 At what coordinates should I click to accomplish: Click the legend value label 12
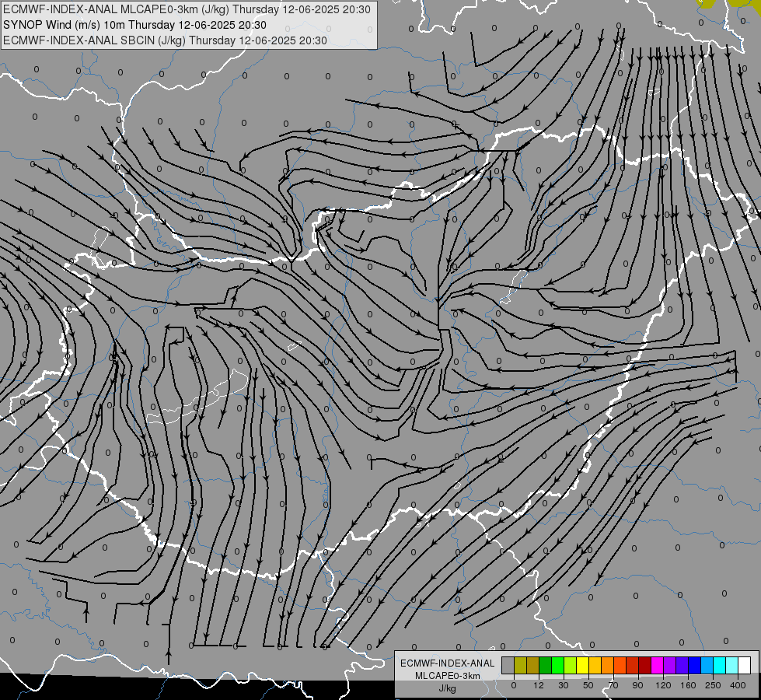539,685
